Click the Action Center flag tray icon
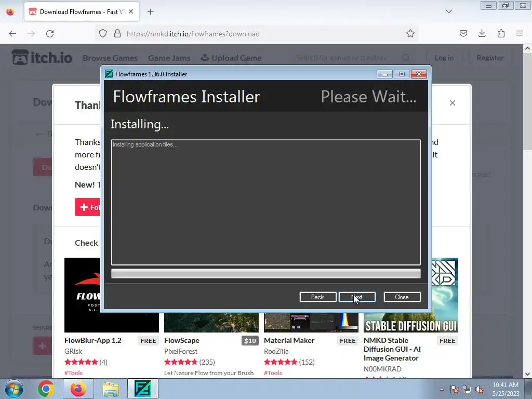The width and height of the screenshot is (532, 399). pyautogui.click(x=455, y=390)
